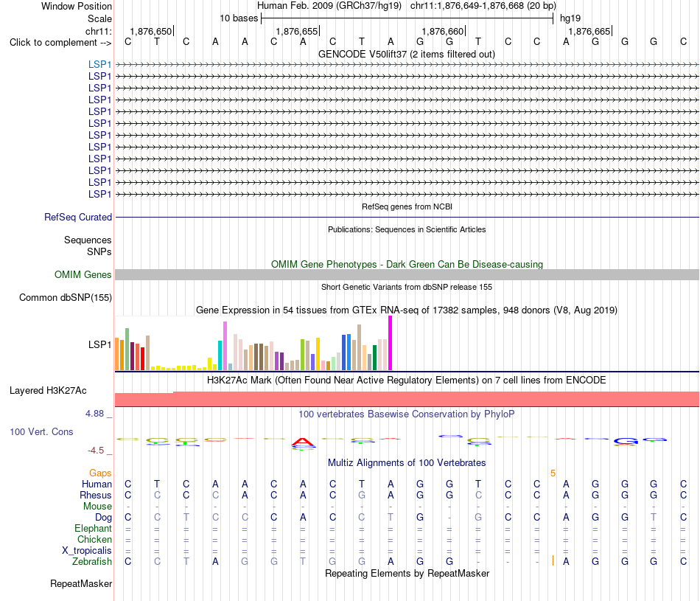Image resolution: width=700 pixels, height=601 pixels.
Task: Click the Scale label
Action: coord(99,18)
